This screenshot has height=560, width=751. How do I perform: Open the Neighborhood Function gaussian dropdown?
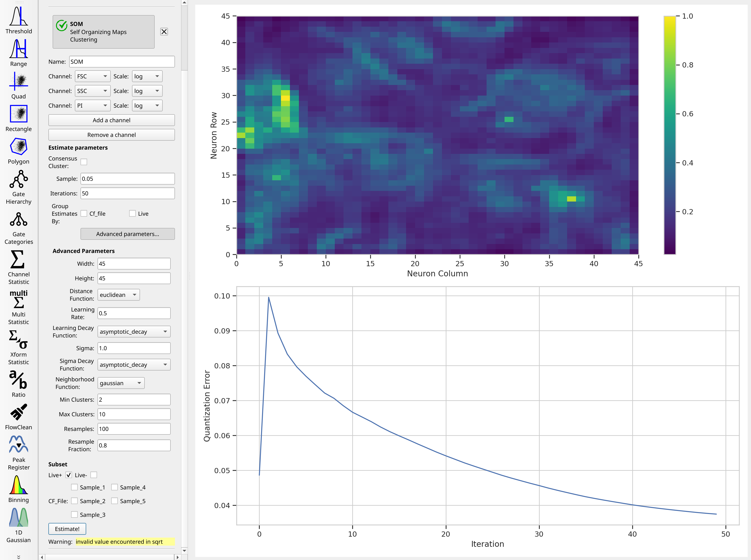[121, 383]
